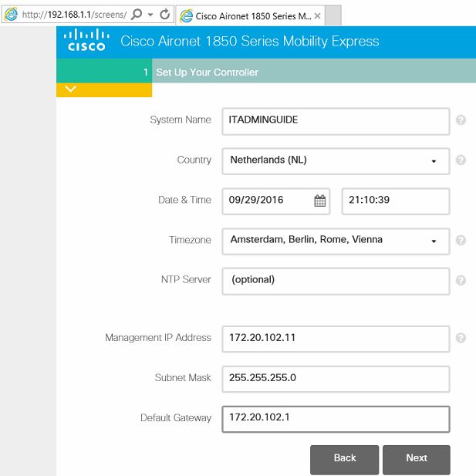The height and width of the screenshot is (476, 476).
Task: Focus the NTP Server optional field
Action: (x=336, y=281)
